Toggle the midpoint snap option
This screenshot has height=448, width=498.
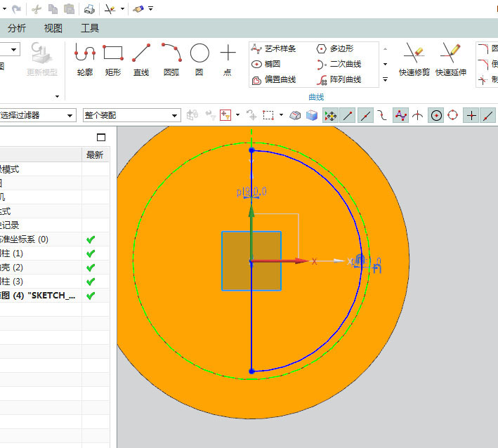(365, 116)
